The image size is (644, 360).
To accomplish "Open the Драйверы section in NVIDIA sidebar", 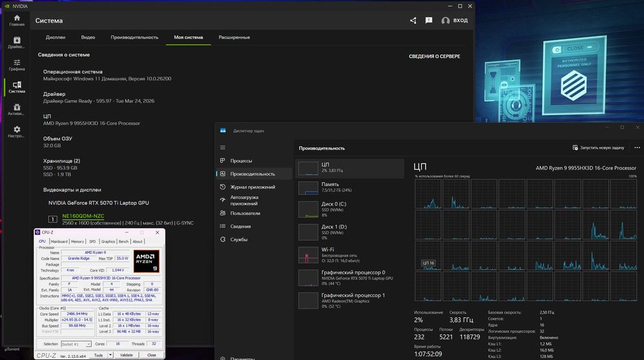I will (17, 43).
